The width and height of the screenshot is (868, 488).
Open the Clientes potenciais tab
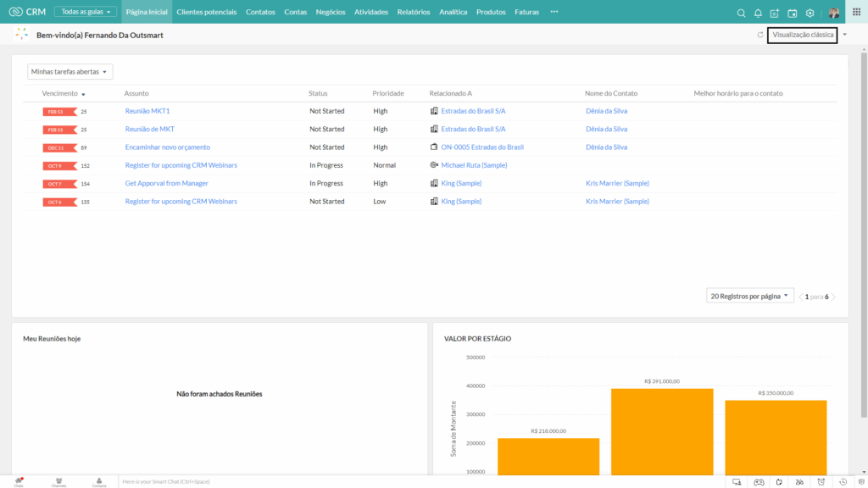pyautogui.click(x=207, y=12)
